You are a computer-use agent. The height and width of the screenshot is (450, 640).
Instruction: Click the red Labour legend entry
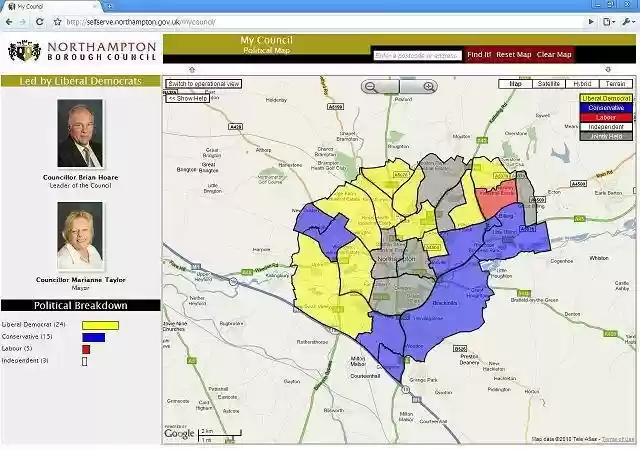605,118
